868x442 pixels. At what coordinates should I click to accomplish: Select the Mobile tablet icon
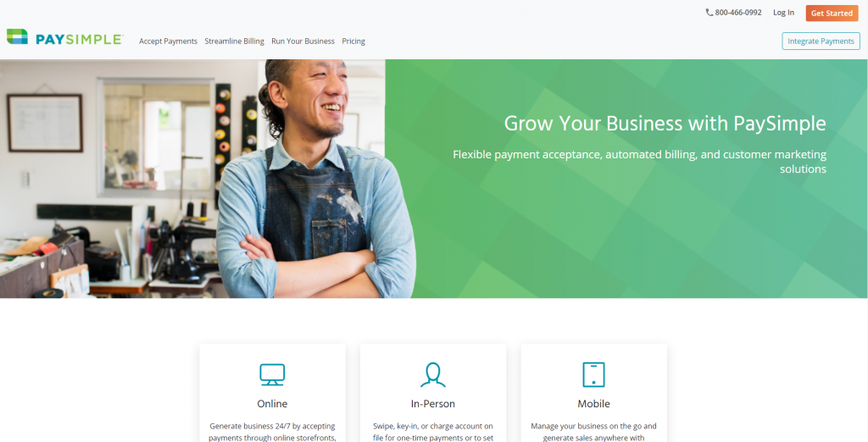coord(594,374)
